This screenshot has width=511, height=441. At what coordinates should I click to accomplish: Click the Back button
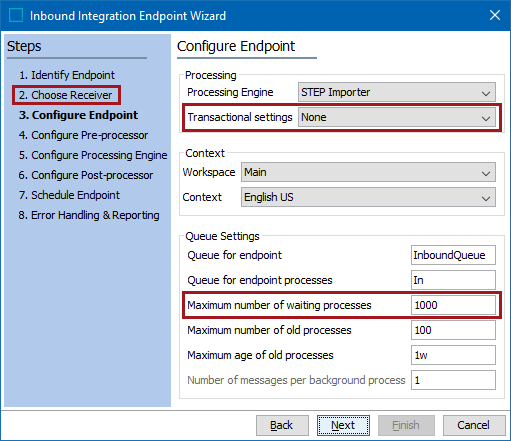coord(282,425)
